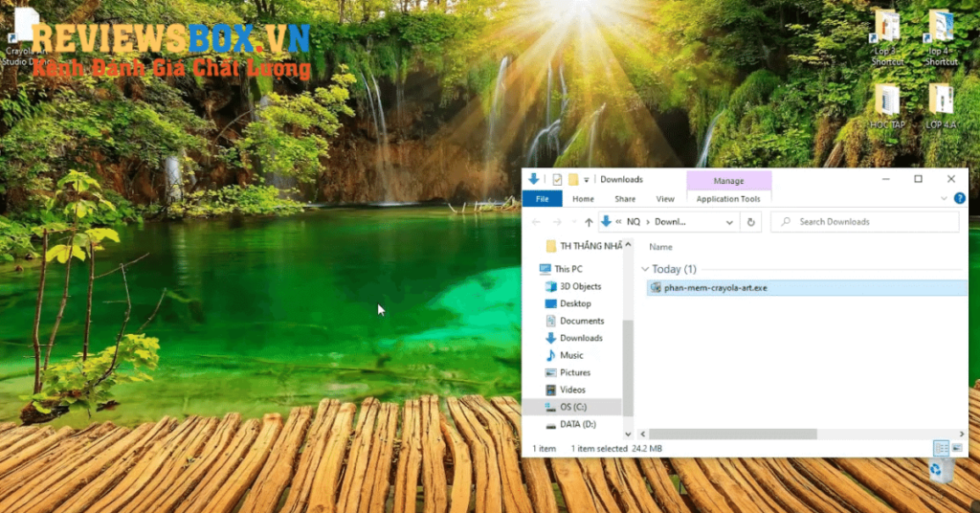
Task: Open the Recycle Bin on desktop
Action: coord(942,469)
